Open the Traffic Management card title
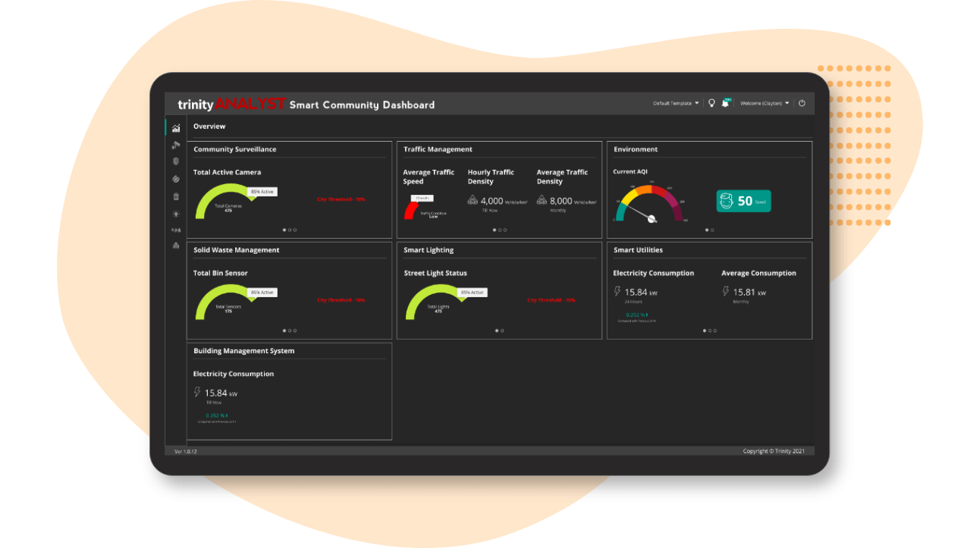Screen dimensions: 980x548 pyautogui.click(x=438, y=149)
